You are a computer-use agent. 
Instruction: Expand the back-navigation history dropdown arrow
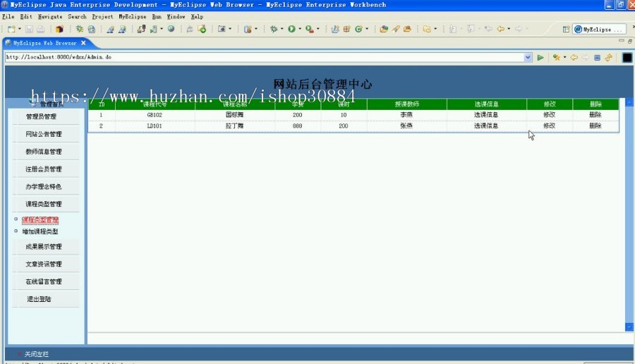[509, 29]
